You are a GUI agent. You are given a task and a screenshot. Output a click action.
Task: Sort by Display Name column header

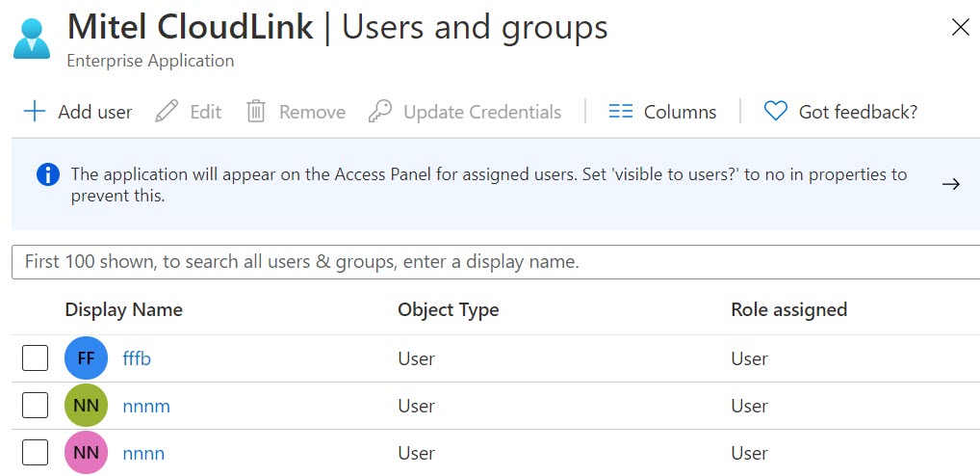[x=124, y=309]
